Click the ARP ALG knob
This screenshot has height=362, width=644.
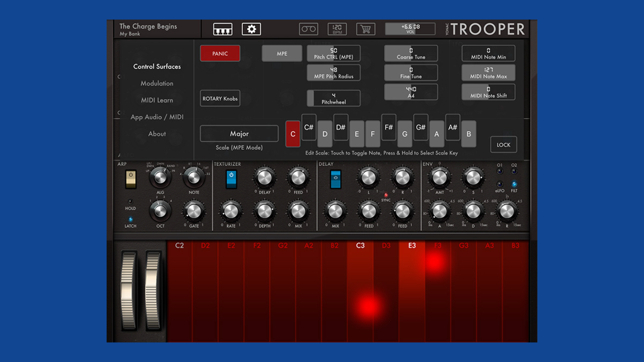click(160, 177)
